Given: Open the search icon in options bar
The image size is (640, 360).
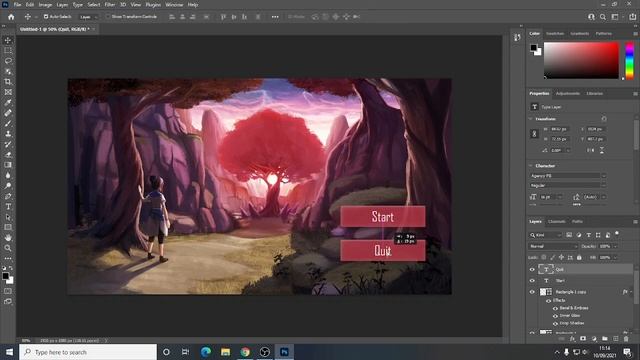Looking at the screenshot, I should 603,17.
